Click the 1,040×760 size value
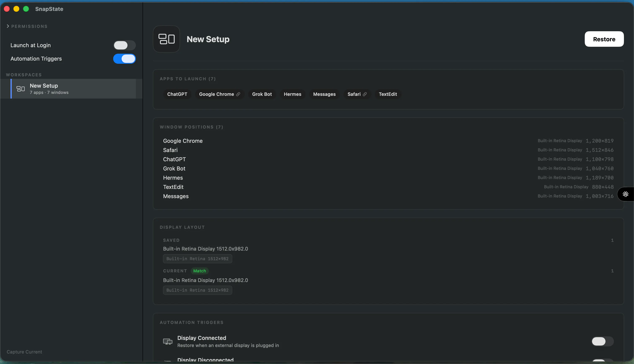 coord(600,169)
